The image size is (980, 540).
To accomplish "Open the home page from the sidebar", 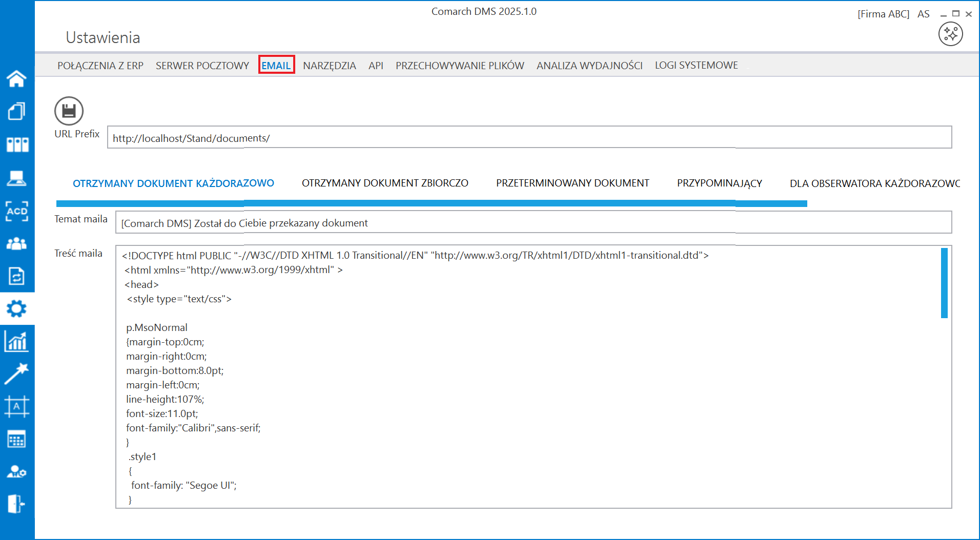I will (x=16, y=78).
